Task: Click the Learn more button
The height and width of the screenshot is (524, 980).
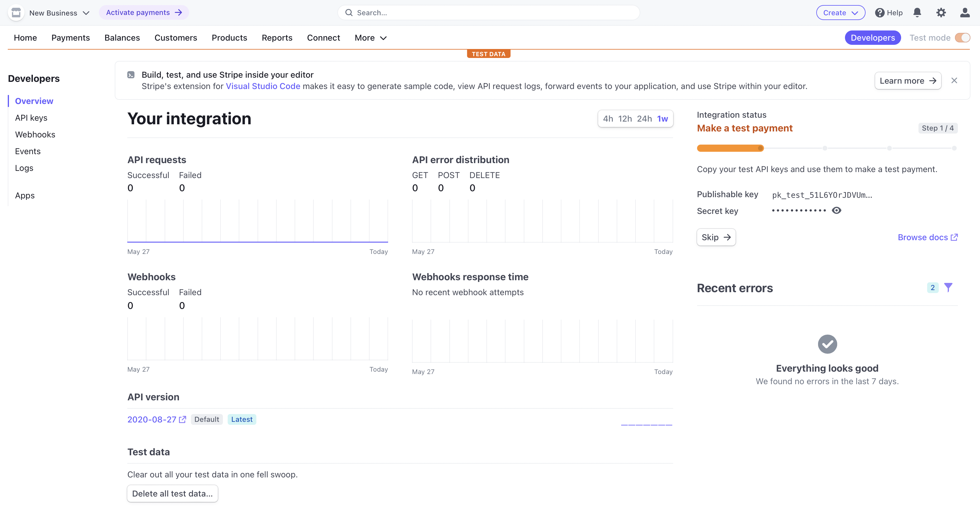Action: pos(908,81)
